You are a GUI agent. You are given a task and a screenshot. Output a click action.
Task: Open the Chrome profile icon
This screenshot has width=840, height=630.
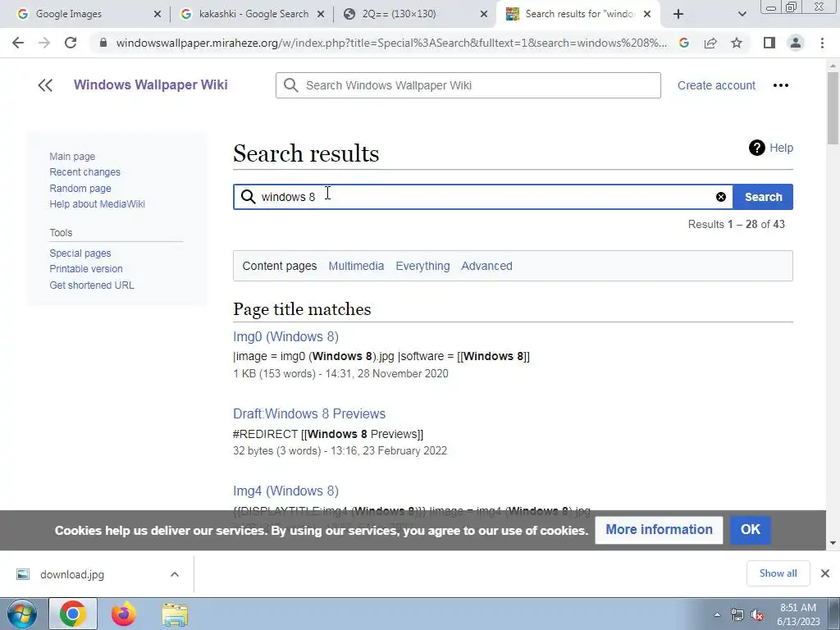click(796, 43)
